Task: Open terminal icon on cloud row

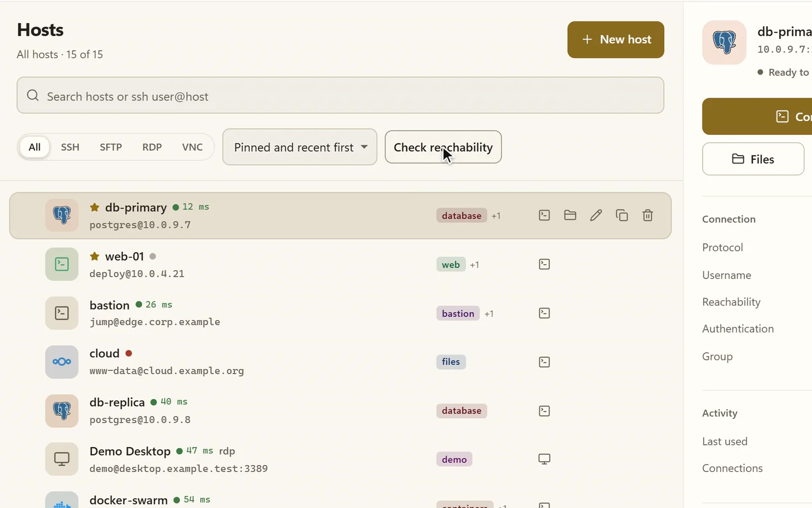Action: (x=544, y=362)
